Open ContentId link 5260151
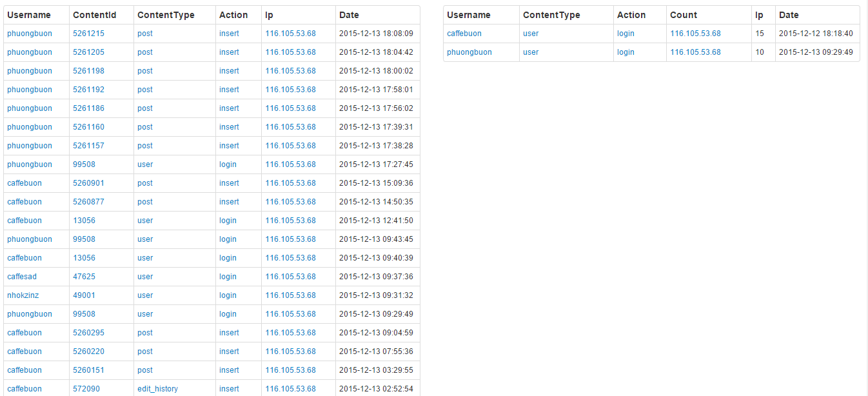This screenshot has height=396, width=868. 88,370
